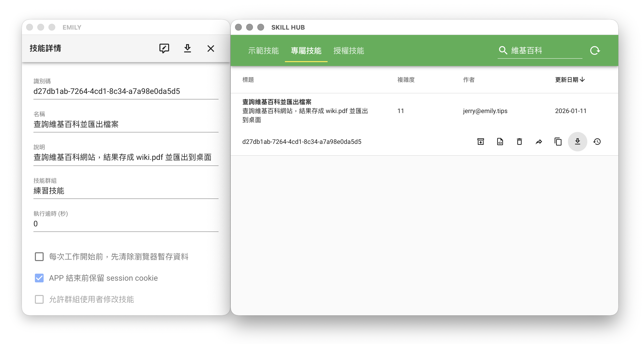Image resolution: width=644 pixels, height=344 pixels.
Task: Close the skill details panel
Action: tap(211, 48)
